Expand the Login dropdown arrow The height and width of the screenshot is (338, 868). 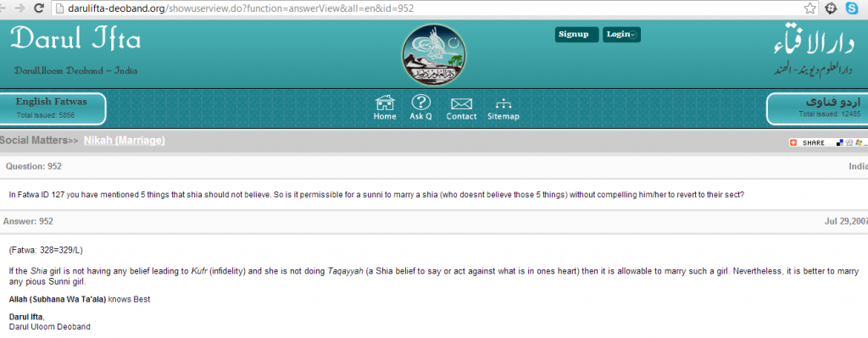633,35
